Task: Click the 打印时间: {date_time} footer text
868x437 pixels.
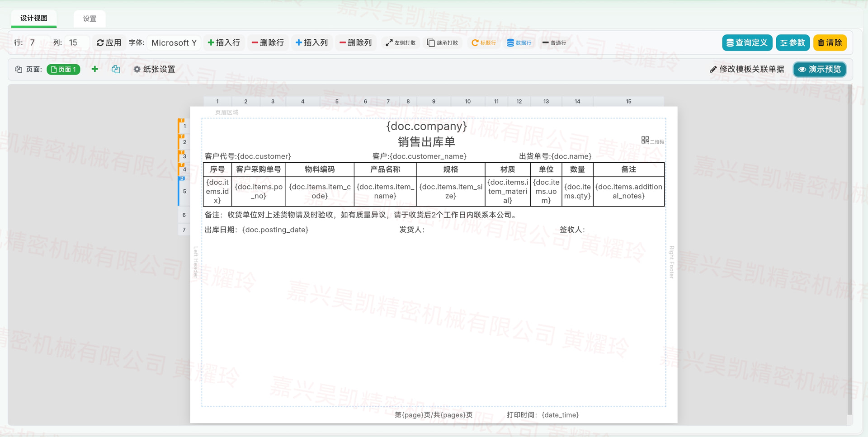Action: point(542,415)
